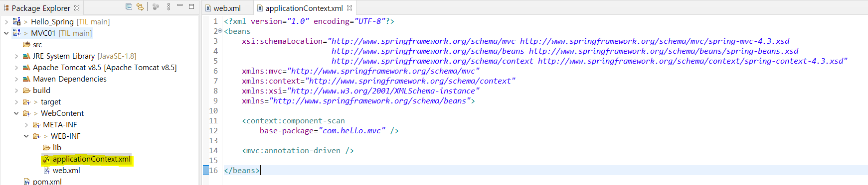The image size is (868, 185).
Task: Collapse the MVC01 project
Action: click(6, 33)
